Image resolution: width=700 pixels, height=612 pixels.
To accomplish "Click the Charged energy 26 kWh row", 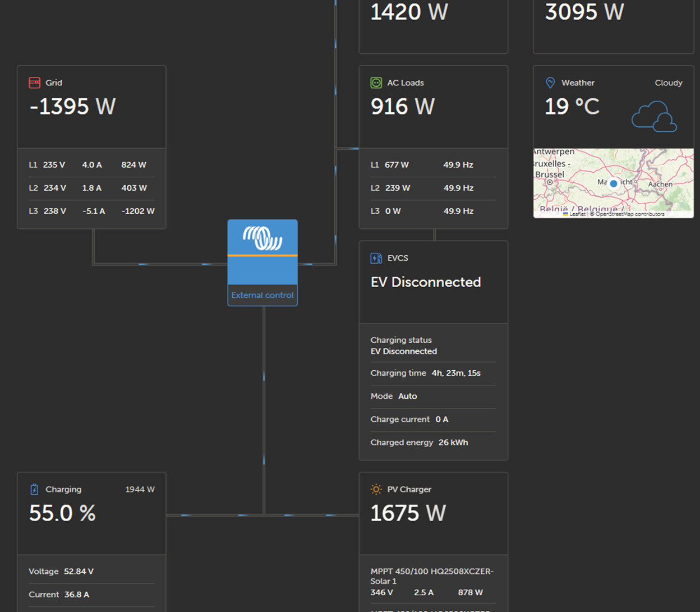I will [x=434, y=442].
